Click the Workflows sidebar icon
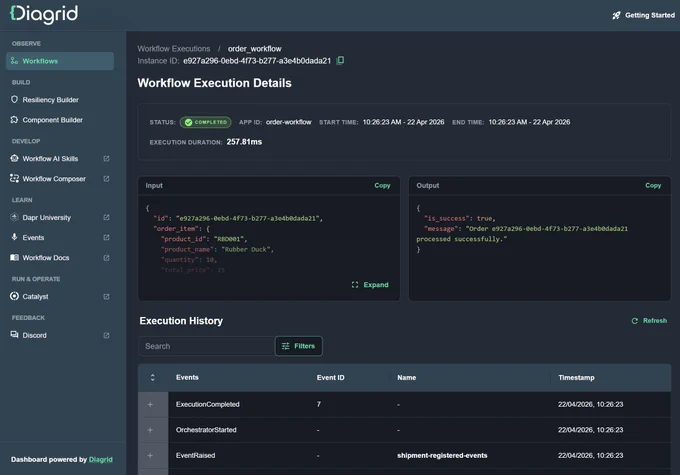 tap(14, 61)
